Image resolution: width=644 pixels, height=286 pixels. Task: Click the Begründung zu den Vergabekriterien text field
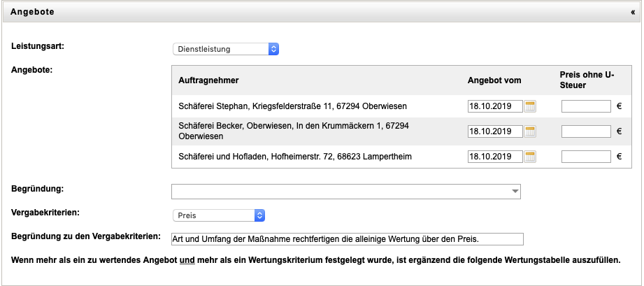click(347, 239)
